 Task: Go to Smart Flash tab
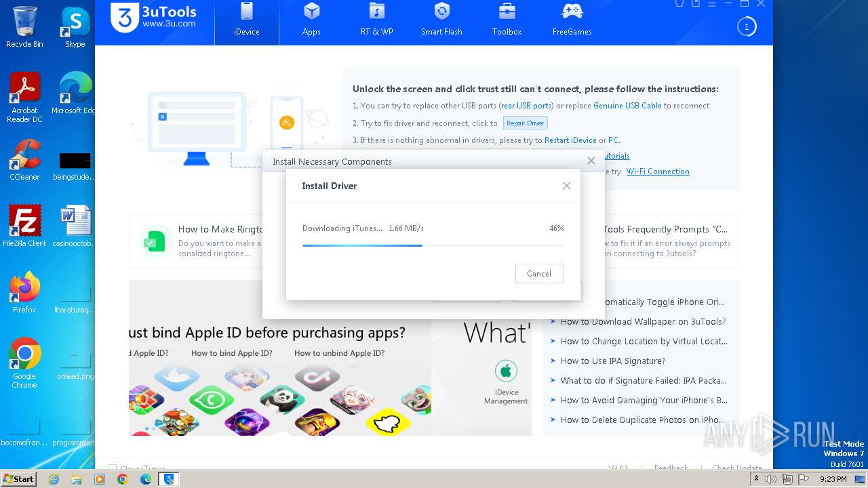(441, 20)
